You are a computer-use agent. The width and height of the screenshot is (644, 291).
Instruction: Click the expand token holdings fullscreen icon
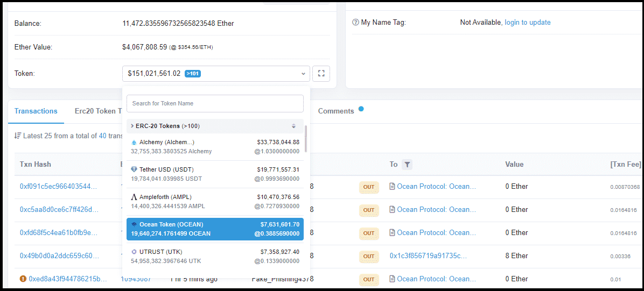tap(321, 74)
